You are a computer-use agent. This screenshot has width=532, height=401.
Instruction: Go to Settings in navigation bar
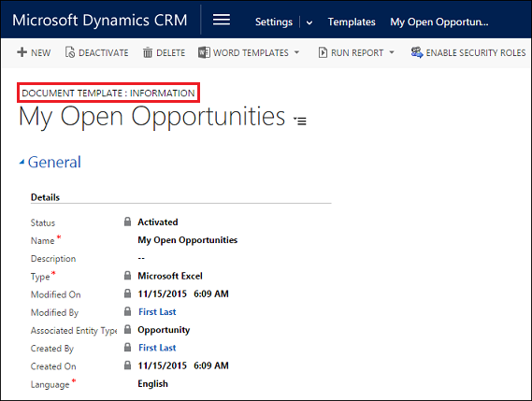point(273,21)
